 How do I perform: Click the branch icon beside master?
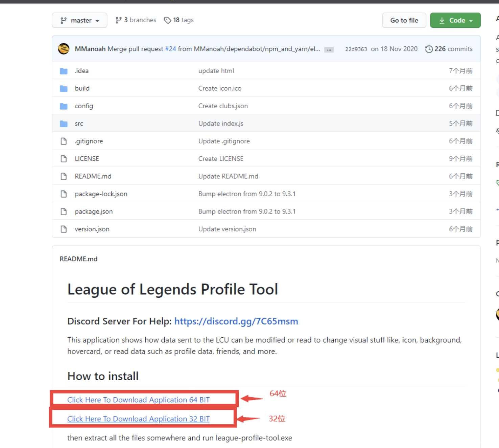(63, 21)
